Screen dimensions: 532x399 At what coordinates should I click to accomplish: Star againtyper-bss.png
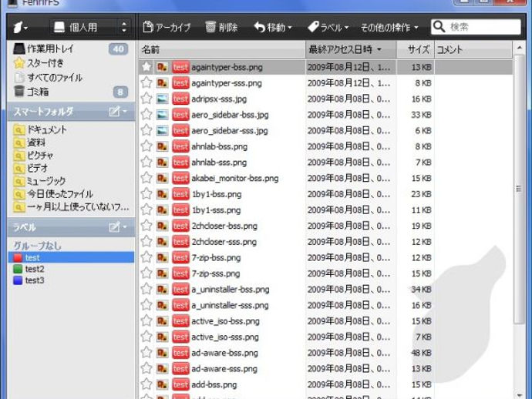(x=146, y=67)
